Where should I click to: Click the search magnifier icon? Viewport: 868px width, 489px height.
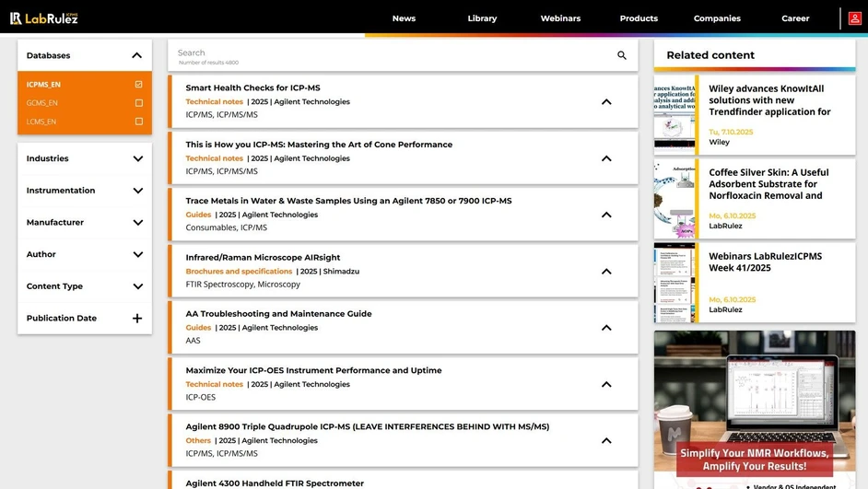(x=622, y=55)
